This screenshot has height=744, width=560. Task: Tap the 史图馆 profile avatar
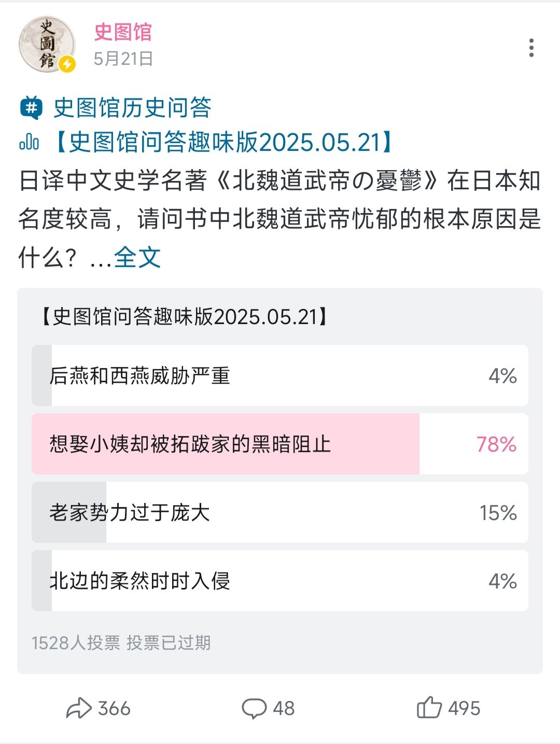(47, 44)
